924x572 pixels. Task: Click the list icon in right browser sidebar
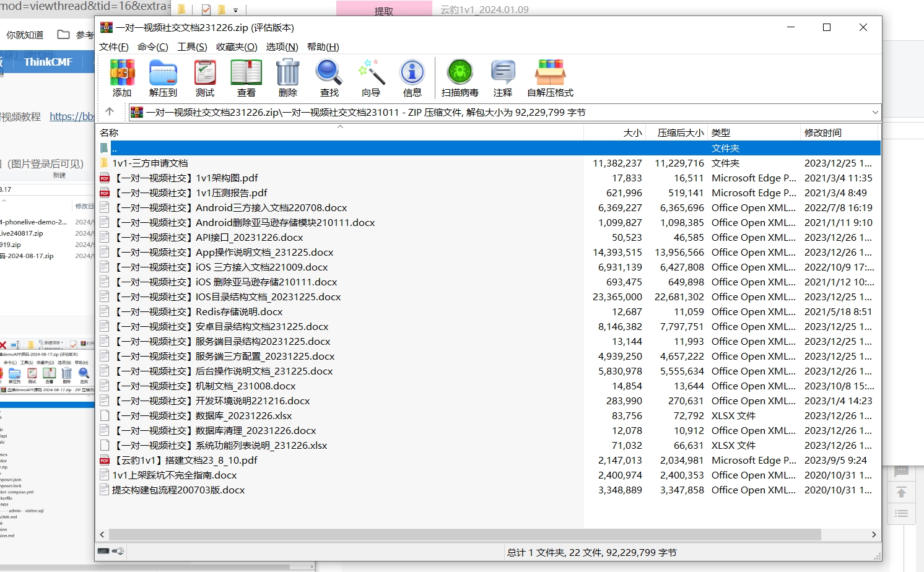click(902, 513)
